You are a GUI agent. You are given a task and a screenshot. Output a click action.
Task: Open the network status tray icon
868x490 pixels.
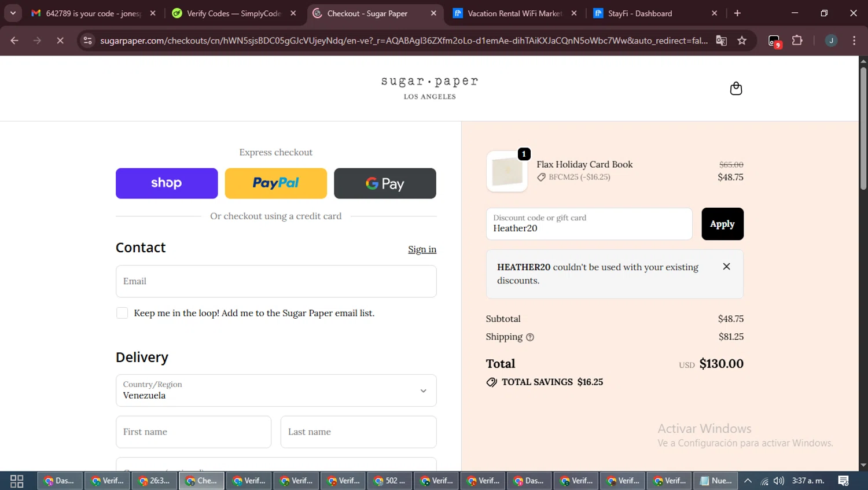(764, 481)
